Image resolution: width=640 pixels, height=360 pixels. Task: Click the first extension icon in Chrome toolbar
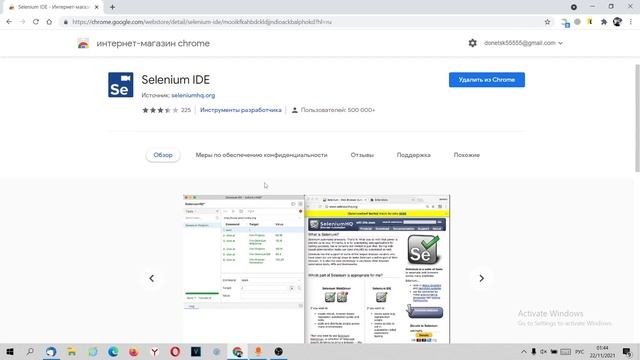[x=565, y=22]
